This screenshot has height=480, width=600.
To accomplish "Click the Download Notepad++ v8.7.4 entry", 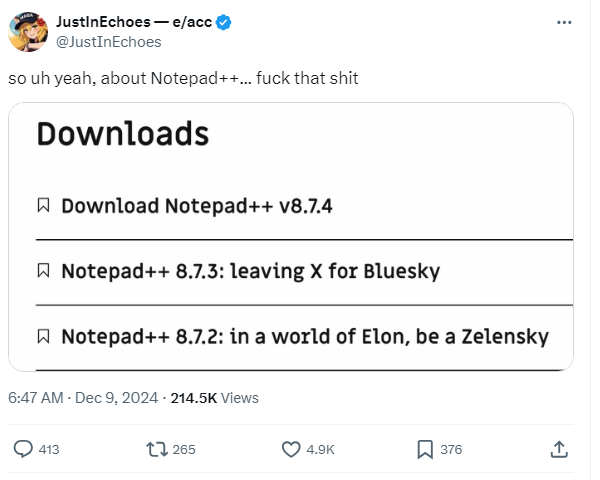I will point(197,206).
